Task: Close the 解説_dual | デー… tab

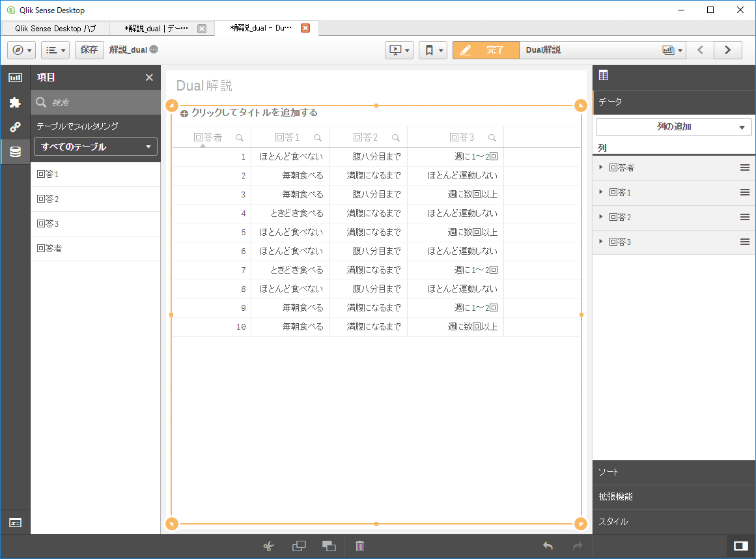Action: coord(202,29)
